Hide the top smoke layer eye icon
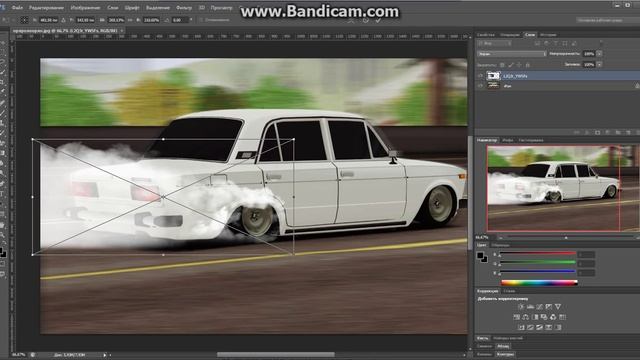Viewport: 640px width, 360px height. tap(480, 76)
